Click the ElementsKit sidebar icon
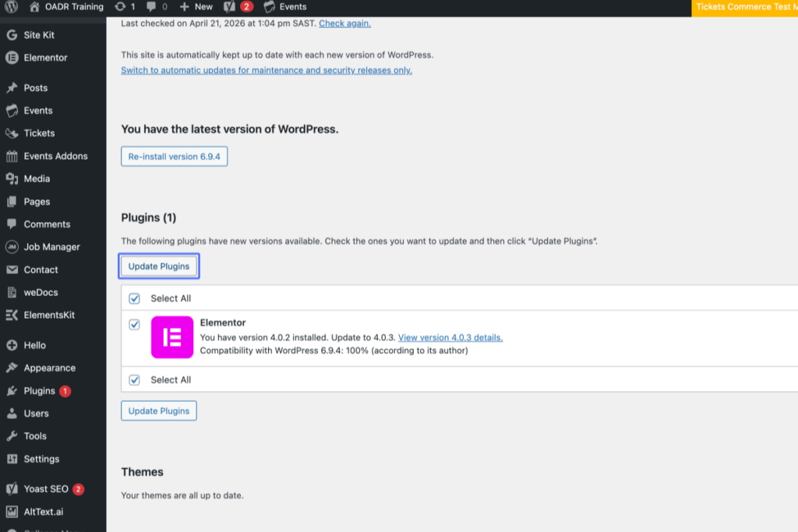 pos(12,315)
